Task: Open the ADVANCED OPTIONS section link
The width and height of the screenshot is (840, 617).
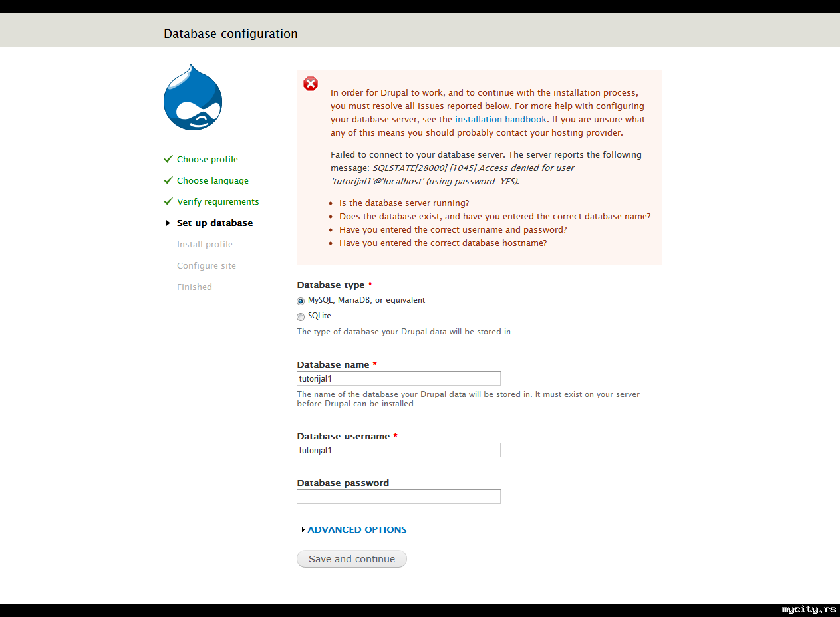Action: click(x=357, y=530)
